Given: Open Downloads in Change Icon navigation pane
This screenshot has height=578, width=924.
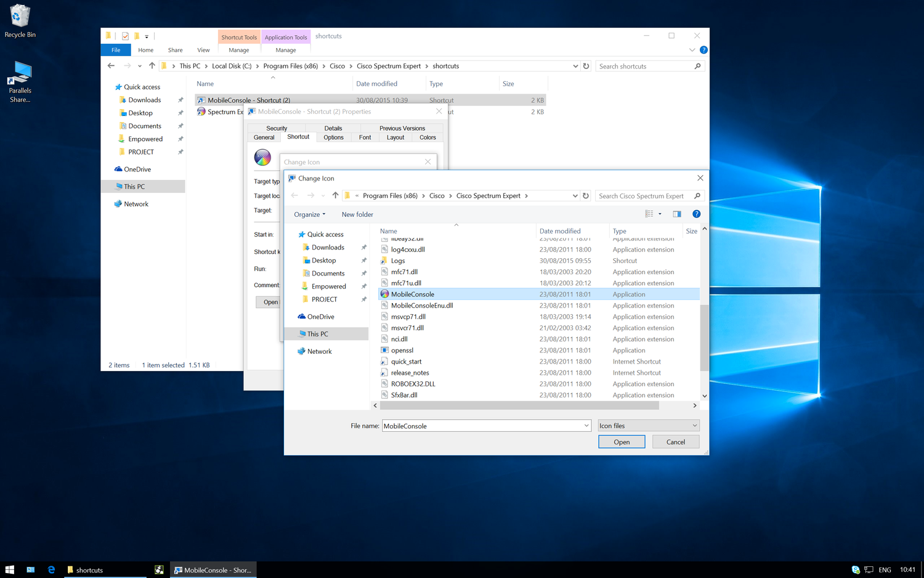Looking at the screenshot, I should (328, 248).
